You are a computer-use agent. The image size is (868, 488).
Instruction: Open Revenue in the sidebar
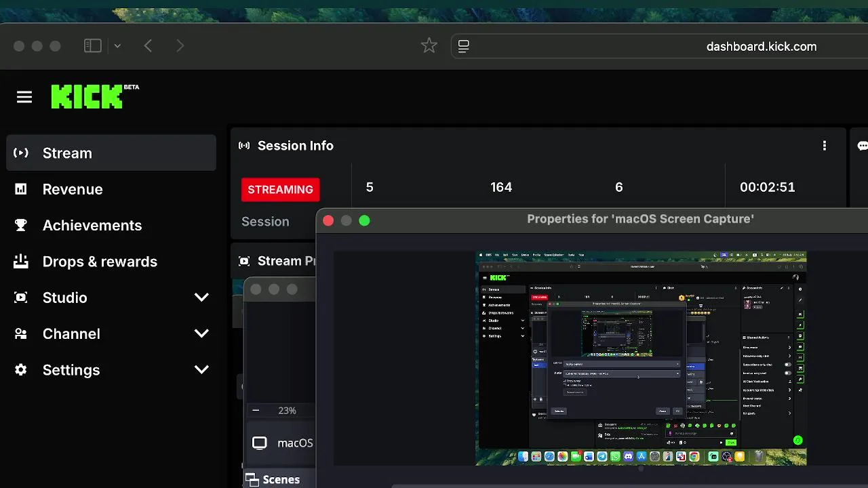pos(111,189)
